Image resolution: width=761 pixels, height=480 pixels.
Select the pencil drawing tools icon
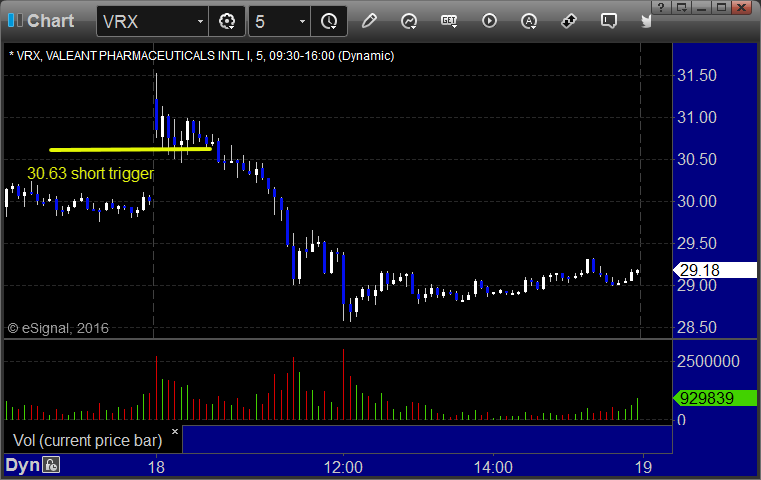369,21
